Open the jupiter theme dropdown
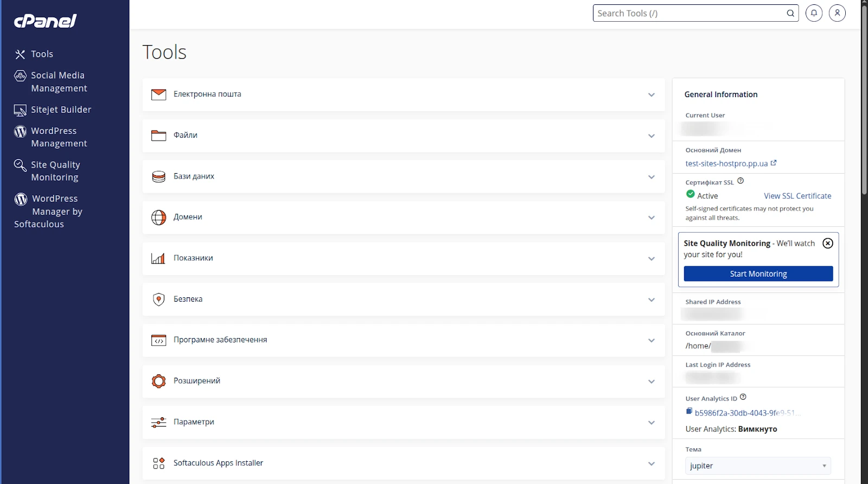The height and width of the screenshot is (484, 868). 758,466
